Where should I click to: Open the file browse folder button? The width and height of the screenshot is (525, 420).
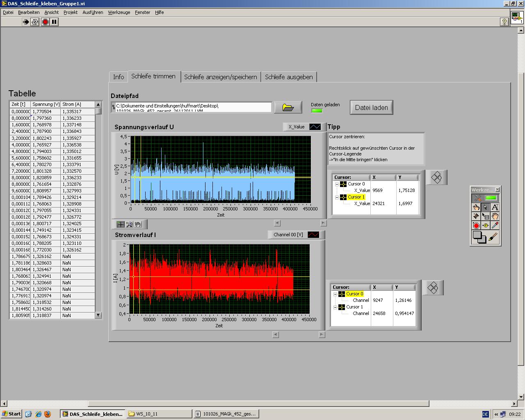(288, 108)
